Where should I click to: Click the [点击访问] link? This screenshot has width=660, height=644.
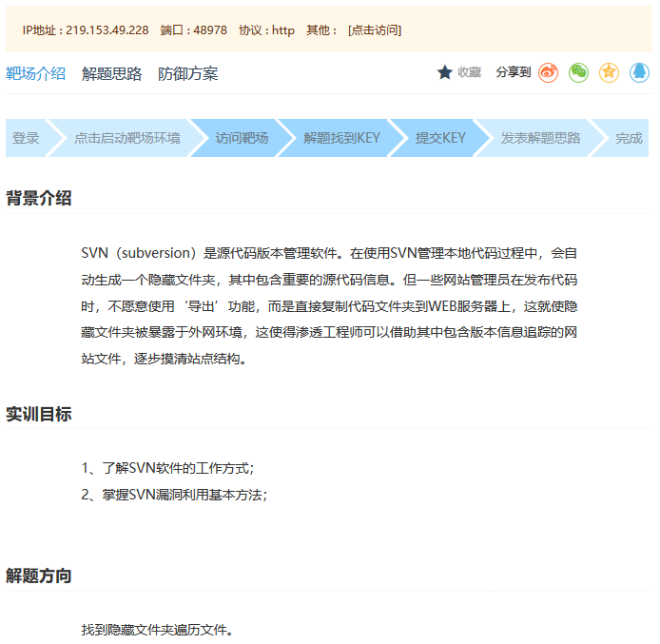(375, 30)
